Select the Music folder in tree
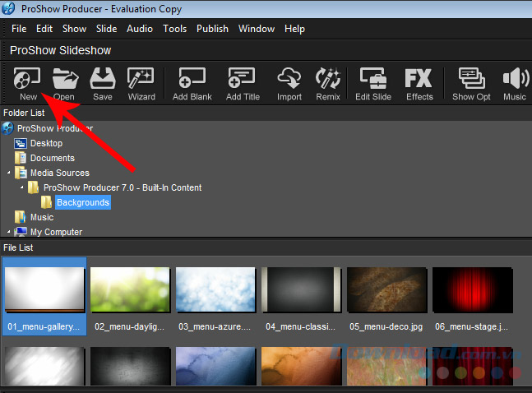The height and width of the screenshot is (393, 532). tap(42, 217)
